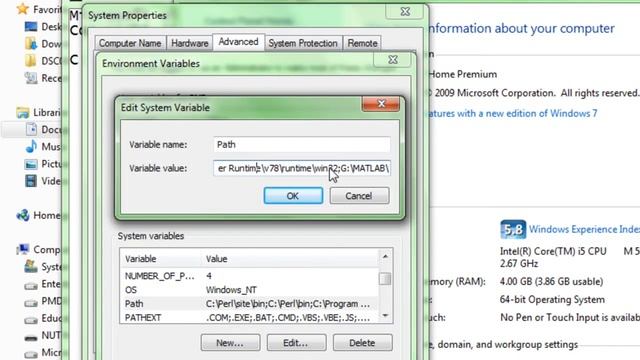Close the Edit System Variable dialog
Screen dimensions: 640x360
click(x=381, y=104)
